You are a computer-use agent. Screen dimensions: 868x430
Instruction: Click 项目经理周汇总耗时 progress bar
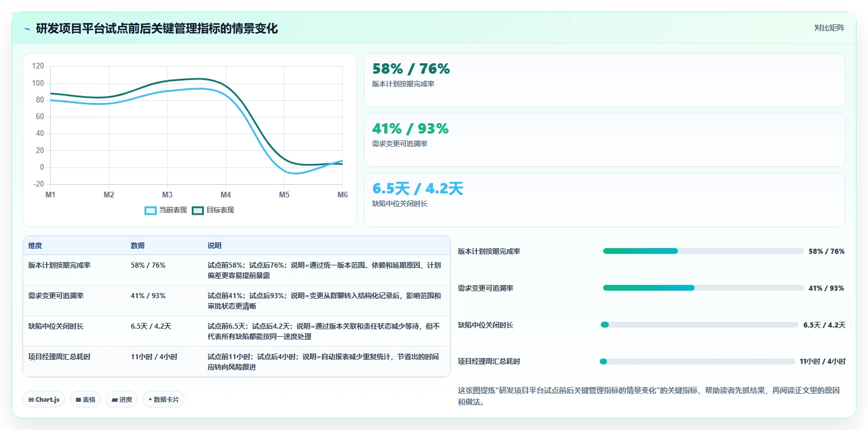click(698, 361)
